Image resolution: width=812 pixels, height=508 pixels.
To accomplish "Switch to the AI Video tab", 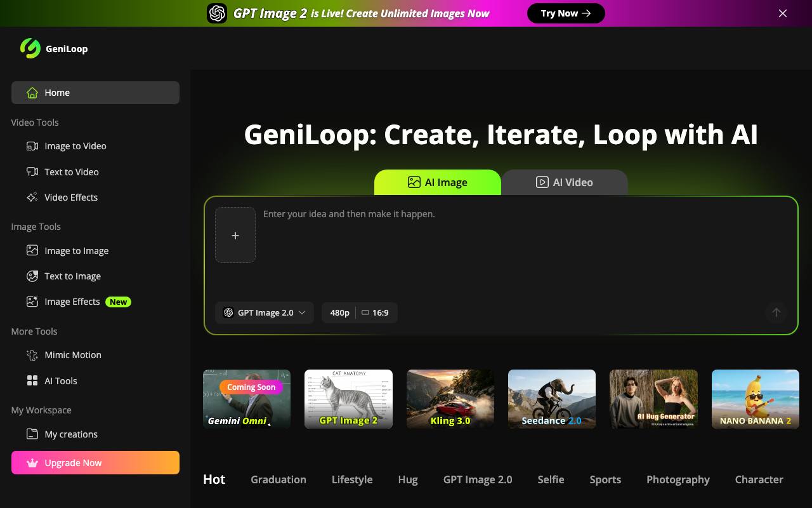I will [565, 182].
